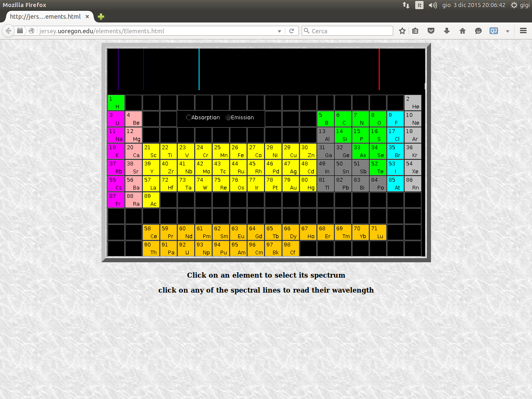Select Gold (79 Au) element
This screenshot has width=532, height=399.
point(291,184)
